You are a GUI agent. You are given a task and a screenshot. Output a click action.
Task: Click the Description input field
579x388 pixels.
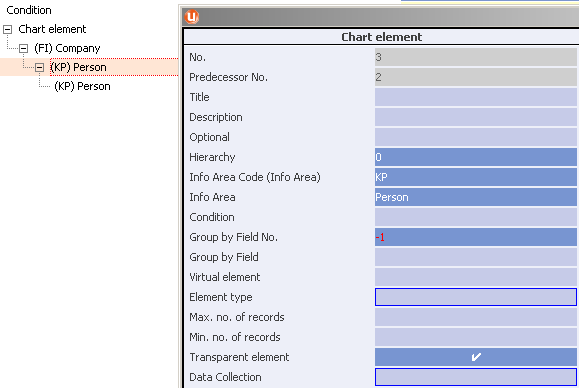click(x=476, y=117)
